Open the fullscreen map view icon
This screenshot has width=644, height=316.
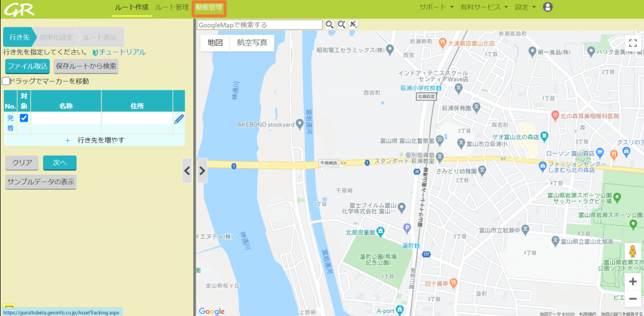632,42
